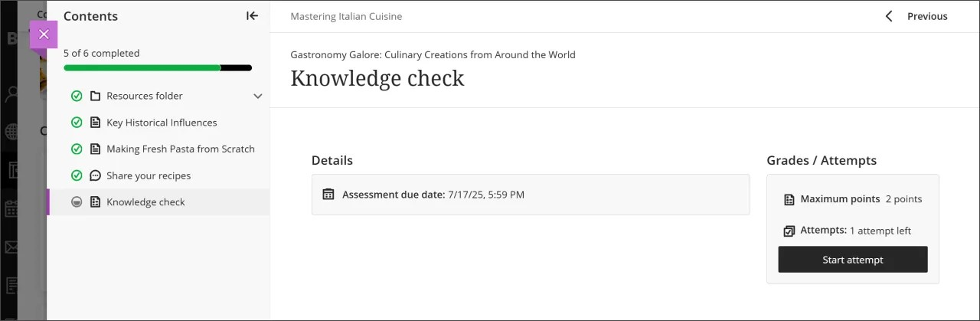Click the Making Fresh Pasta document icon
Image resolution: width=980 pixels, height=321 pixels.
96,149
